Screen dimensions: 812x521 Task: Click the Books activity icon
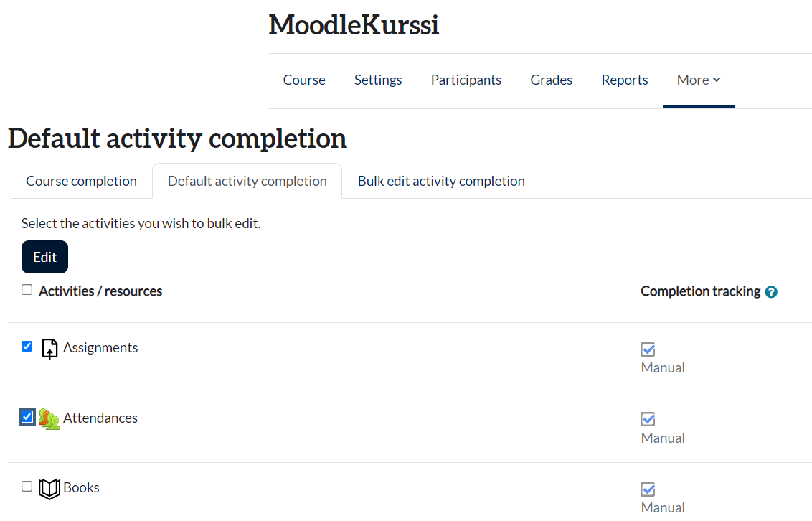tap(49, 489)
